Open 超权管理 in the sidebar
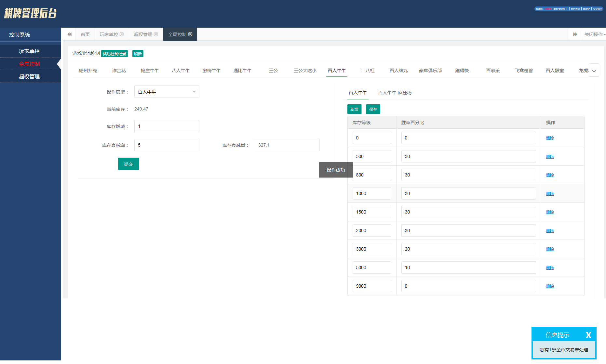The image size is (606, 364). click(29, 77)
